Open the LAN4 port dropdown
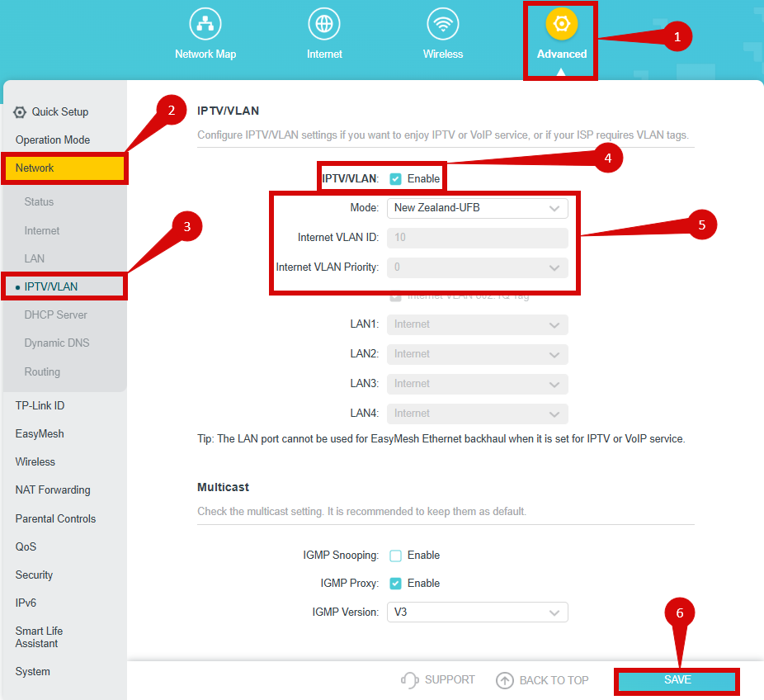The image size is (764, 700). coord(478,414)
